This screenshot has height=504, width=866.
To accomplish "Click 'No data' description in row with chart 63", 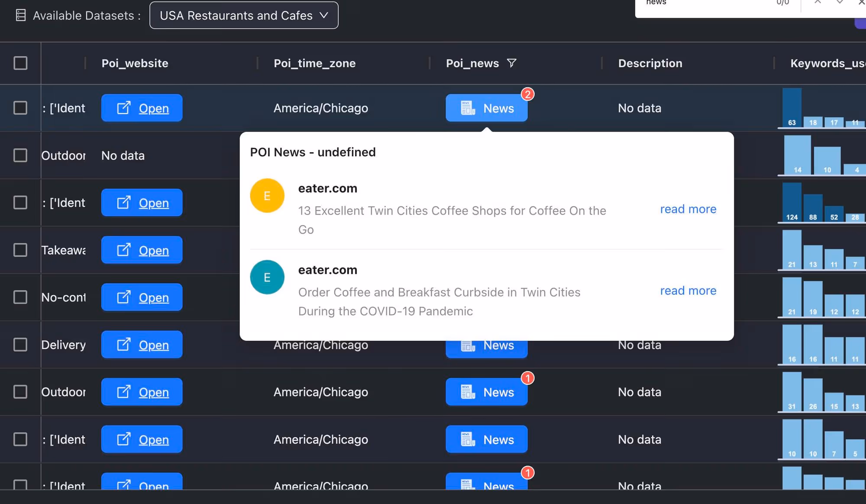I will click(639, 108).
